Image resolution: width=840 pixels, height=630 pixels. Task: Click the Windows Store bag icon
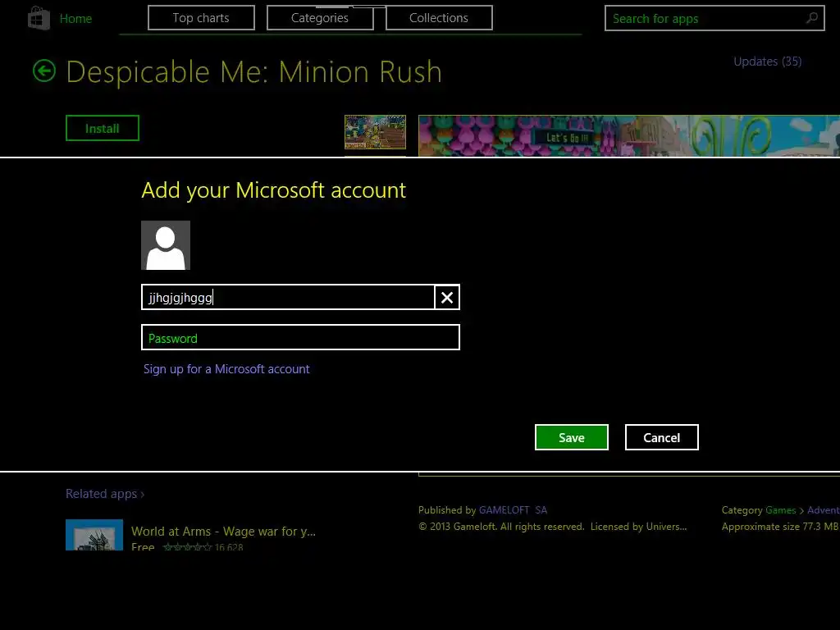[x=39, y=18]
